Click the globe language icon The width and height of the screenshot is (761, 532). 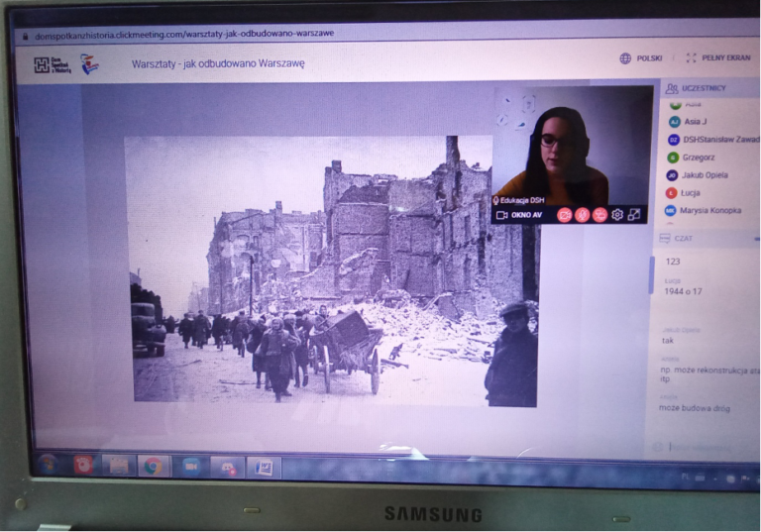625,58
